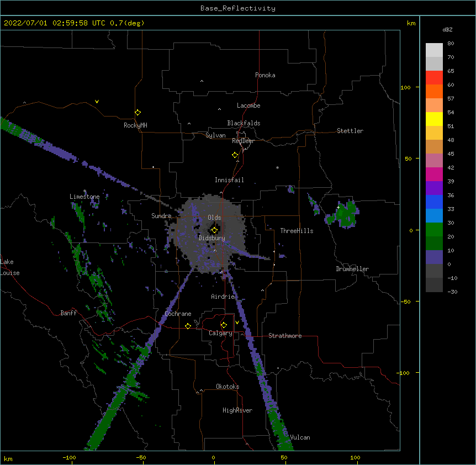476x465 pixels.
Task: Click the RockyMH map label
Action: (135, 125)
